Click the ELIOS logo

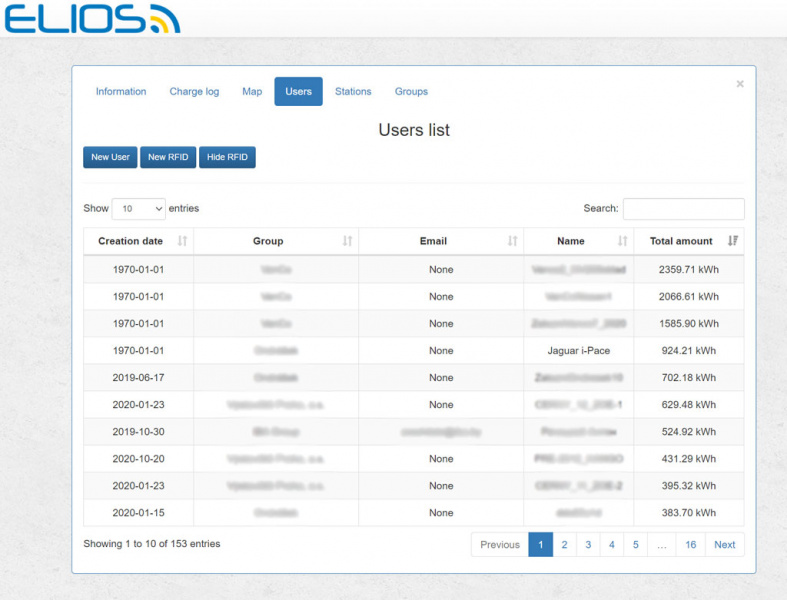tap(92, 19)
